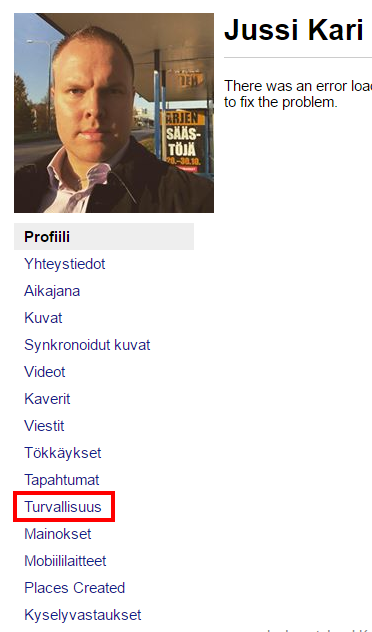Go to the Aikajana page

pyautogui.click(x=52, y=291)
